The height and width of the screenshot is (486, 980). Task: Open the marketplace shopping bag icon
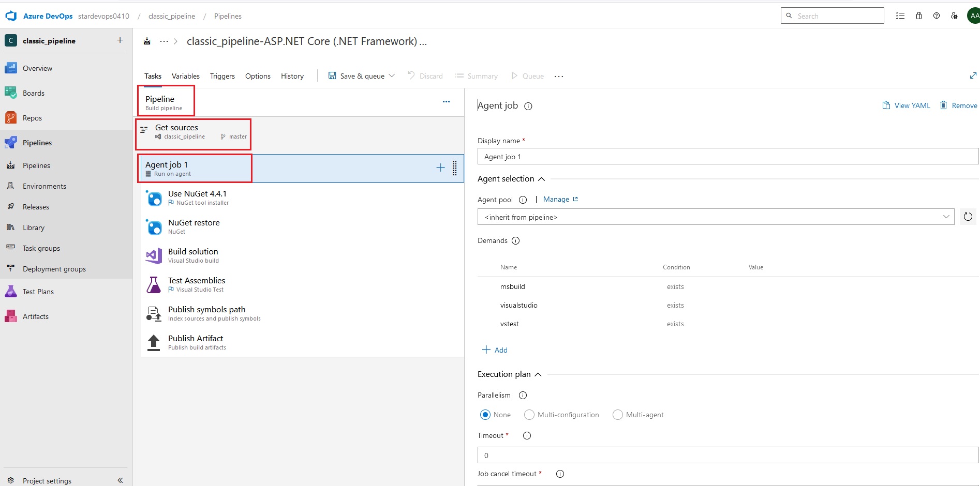pos(919,16)
